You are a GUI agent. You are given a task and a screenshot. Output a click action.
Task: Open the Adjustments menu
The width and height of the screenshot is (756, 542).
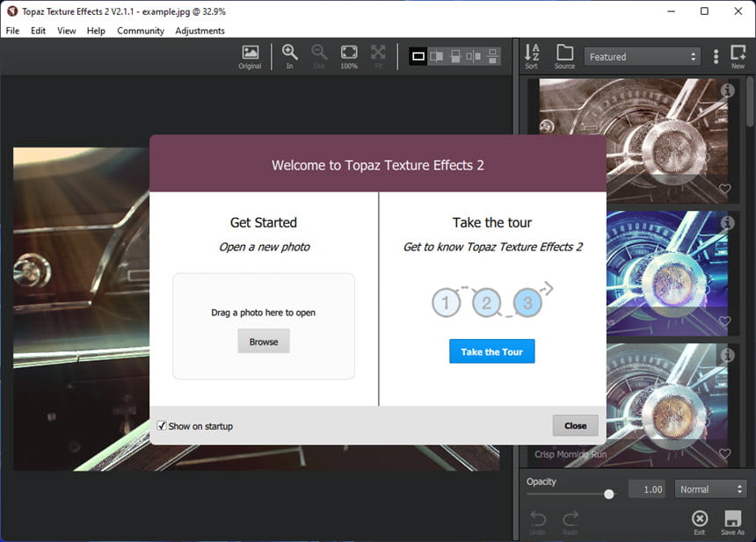pos(200,31)
